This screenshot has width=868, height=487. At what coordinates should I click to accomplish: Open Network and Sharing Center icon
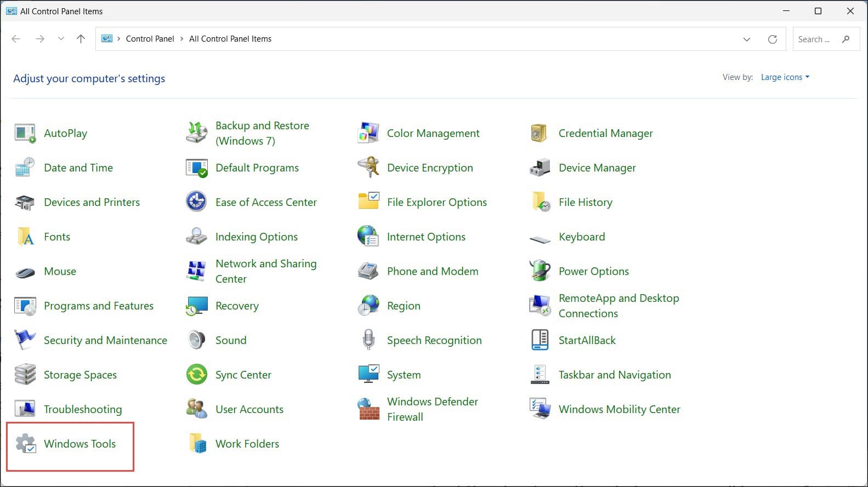click(x=197, y=271)
